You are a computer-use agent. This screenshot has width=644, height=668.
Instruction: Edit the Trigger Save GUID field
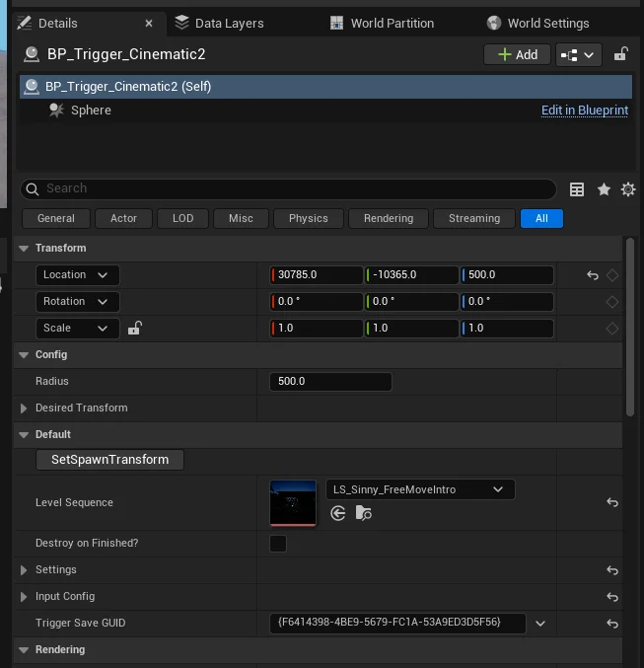[x=397, y=623]
